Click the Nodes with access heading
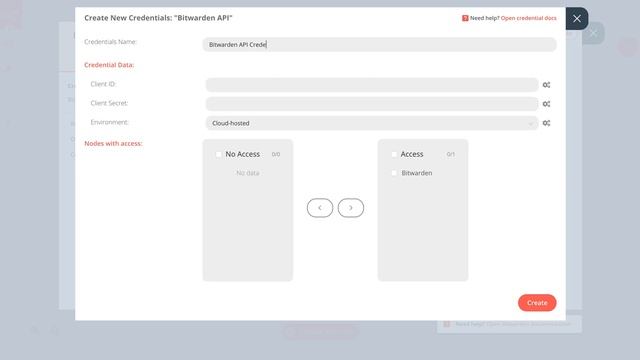This screenshot has height=360, width=640. click(113, 143)
